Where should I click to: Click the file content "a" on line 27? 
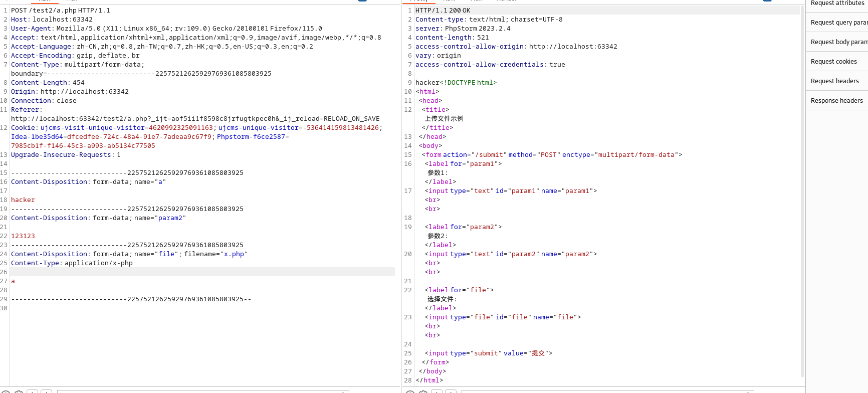(13, 281)
